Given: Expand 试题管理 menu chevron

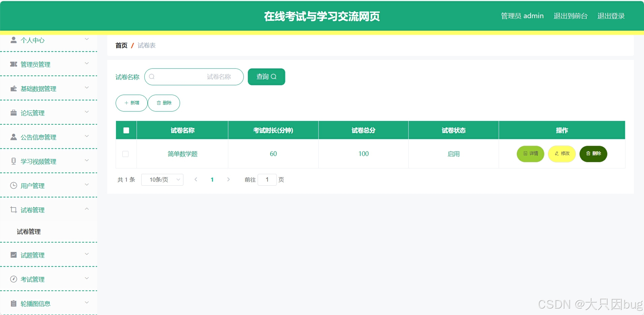Looking at the screenshot, I should tap(87, 254).
